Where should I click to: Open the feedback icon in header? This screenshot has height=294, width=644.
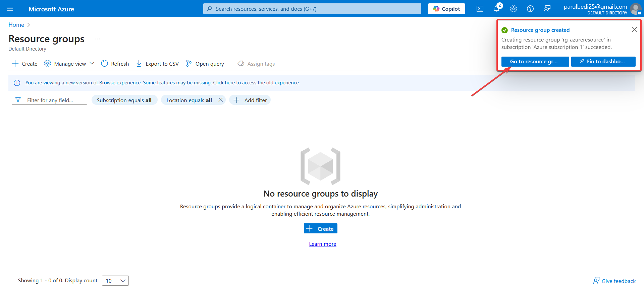click(x=547, y=9)
